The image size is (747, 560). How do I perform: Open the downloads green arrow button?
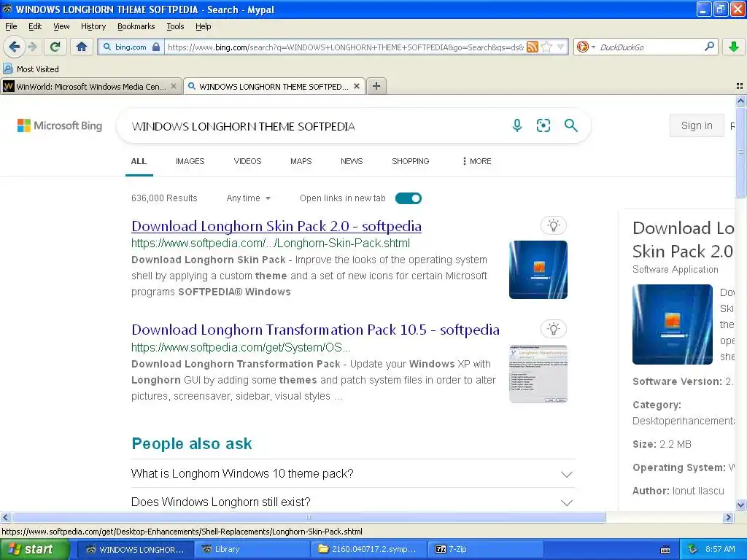(x=734, y=47)
